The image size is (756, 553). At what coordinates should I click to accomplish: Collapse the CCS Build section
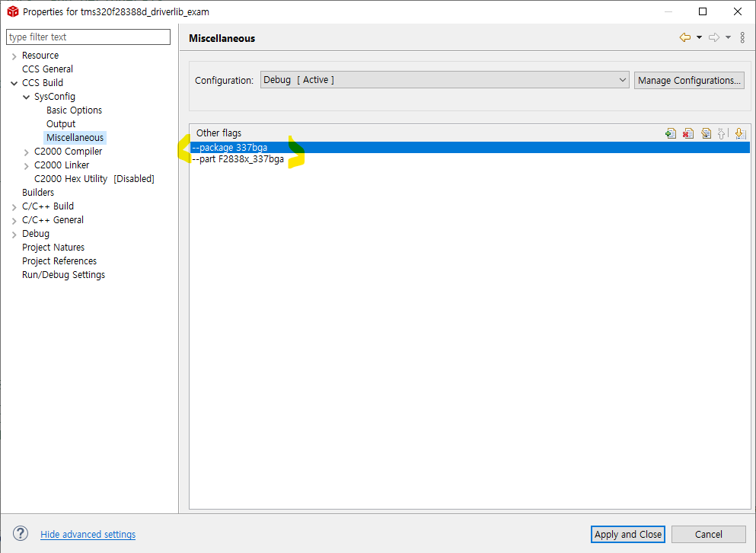(14, 82)
